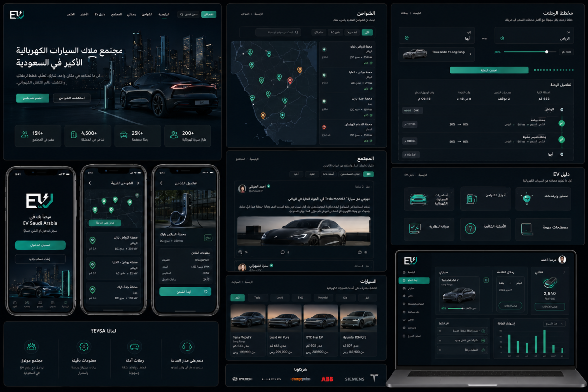This screenshot has width=588, height=392.
Task: Click back arrow on phone charger details screen
Action: pyautogui.click(x=161, y=183)
